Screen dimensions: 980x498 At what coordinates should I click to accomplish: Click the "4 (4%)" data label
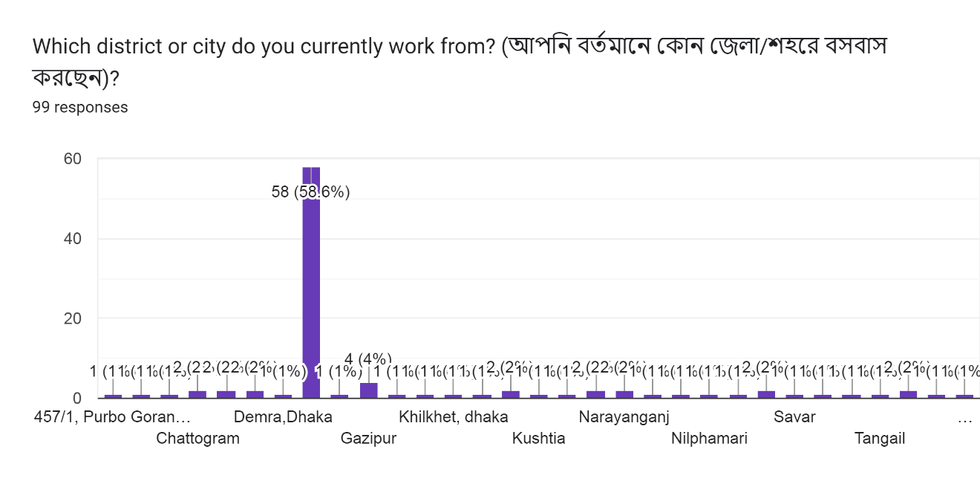[x=367, y=360]
